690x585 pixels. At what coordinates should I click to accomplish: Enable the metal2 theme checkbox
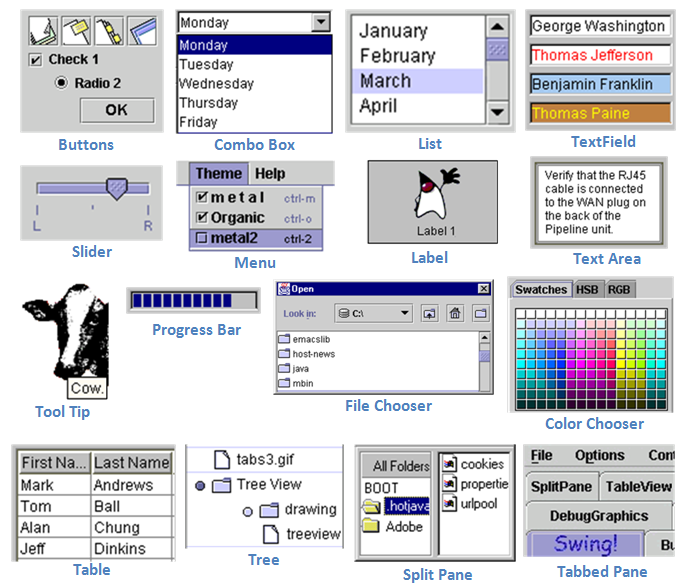click(x=201, y=238)
